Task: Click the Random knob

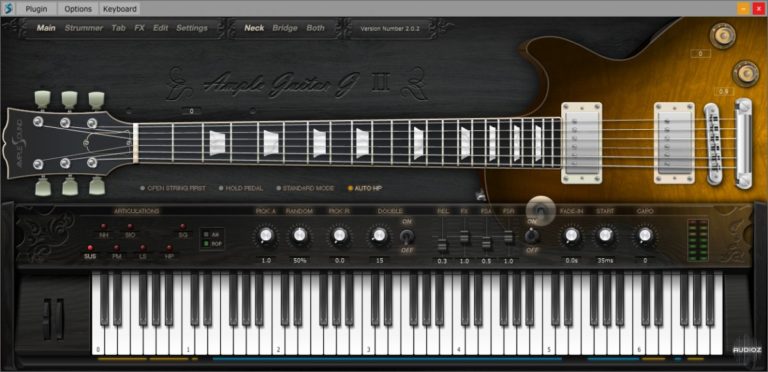Action: (299, 236)
